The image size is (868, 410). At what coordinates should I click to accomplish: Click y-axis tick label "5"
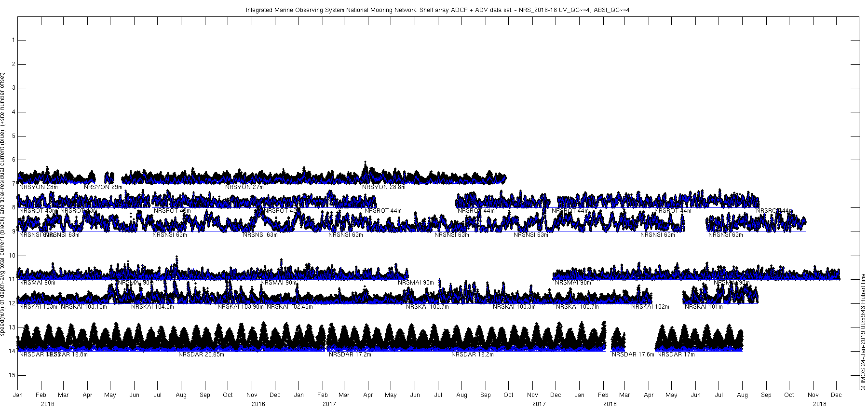tap(14, 136)
